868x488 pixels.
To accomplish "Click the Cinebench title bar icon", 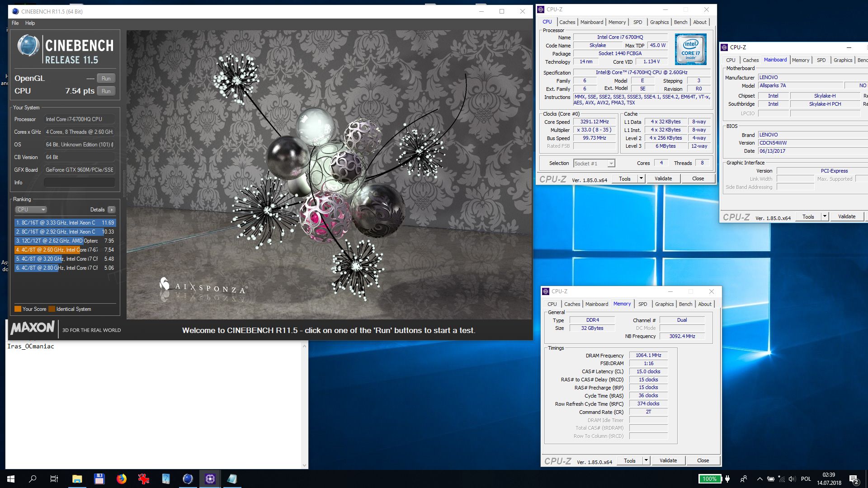I will coord(15,11).
